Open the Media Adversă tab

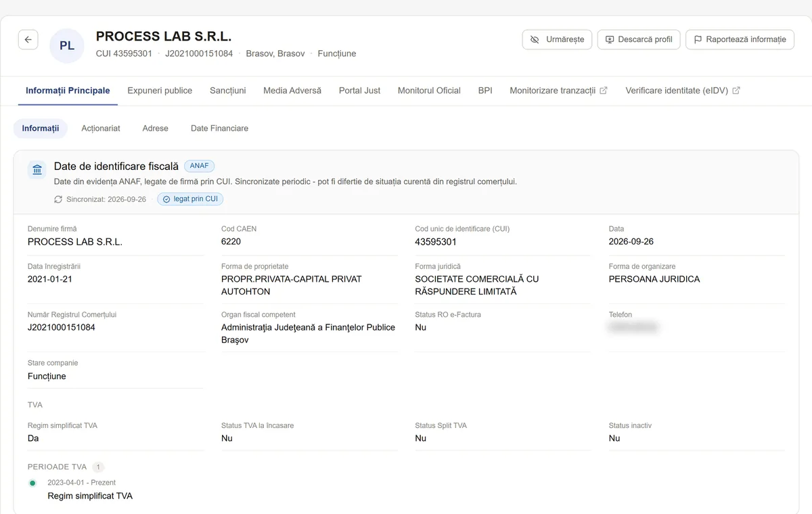click(292, 90)
